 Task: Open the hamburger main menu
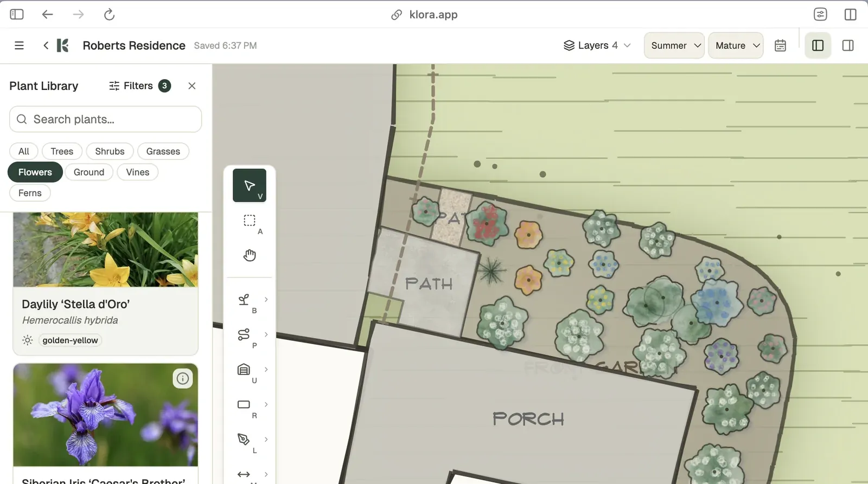tap(19, 46)
